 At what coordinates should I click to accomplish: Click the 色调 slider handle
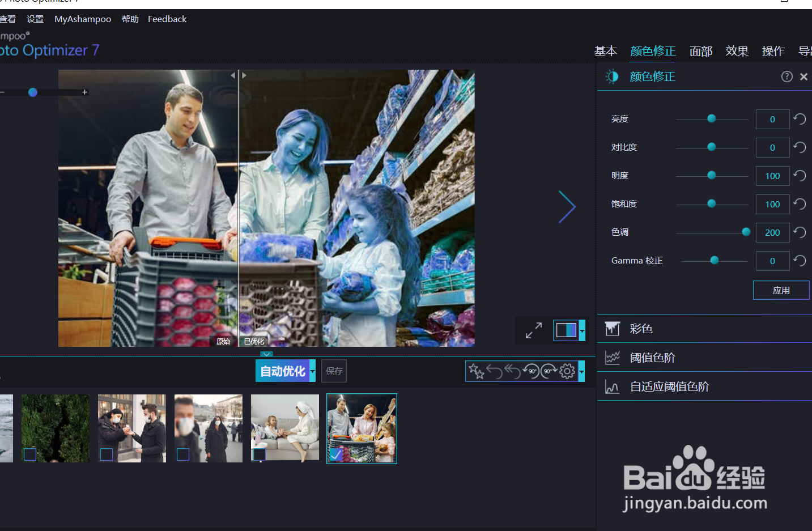pos(746,232)
